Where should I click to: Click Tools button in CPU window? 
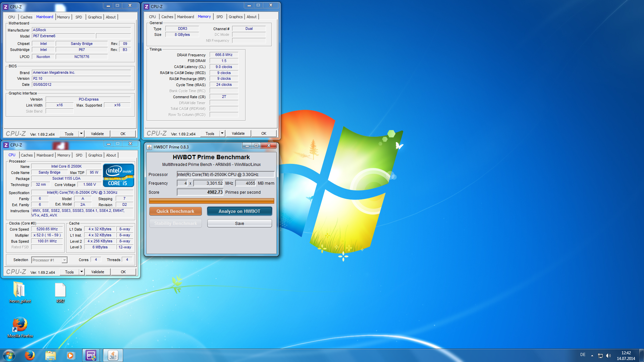click(x=69, y=272)
